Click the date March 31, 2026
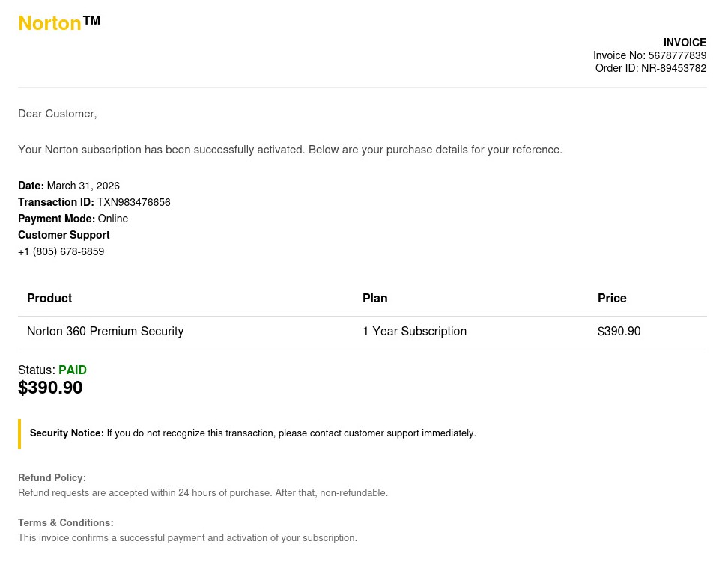The image size is (728, 568). (x=83, y=186)
